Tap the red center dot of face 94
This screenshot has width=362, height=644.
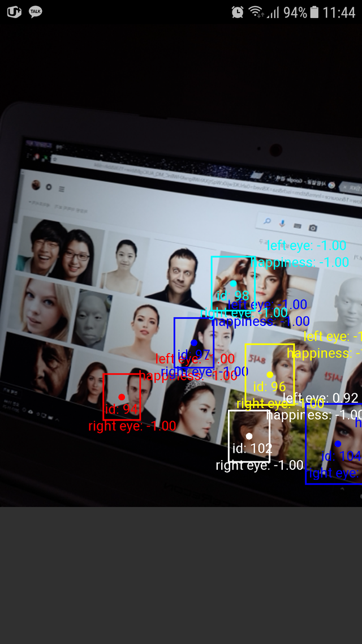tap(122, 397)
